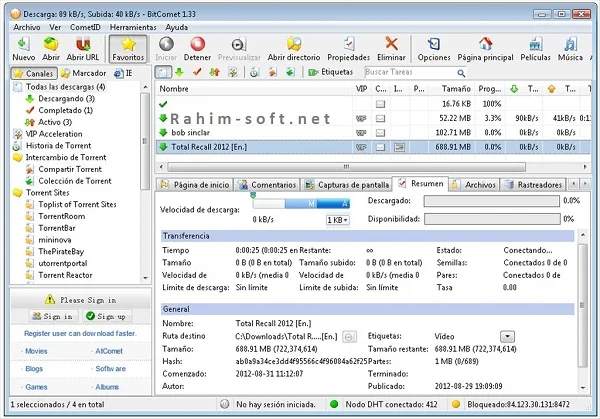Open the Abrir URL magnet icon
This screenshot has width=600, height=419.
point(83,49)
